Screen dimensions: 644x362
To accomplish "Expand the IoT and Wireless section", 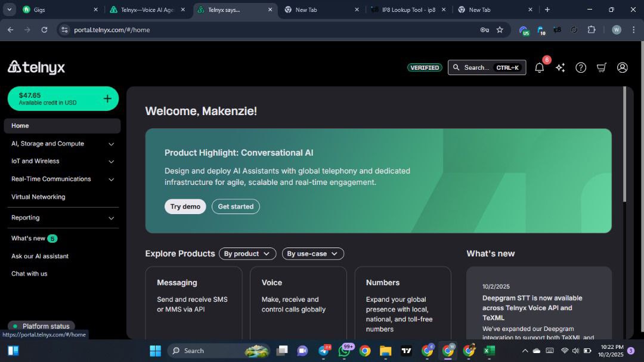I will coord(111,162).
